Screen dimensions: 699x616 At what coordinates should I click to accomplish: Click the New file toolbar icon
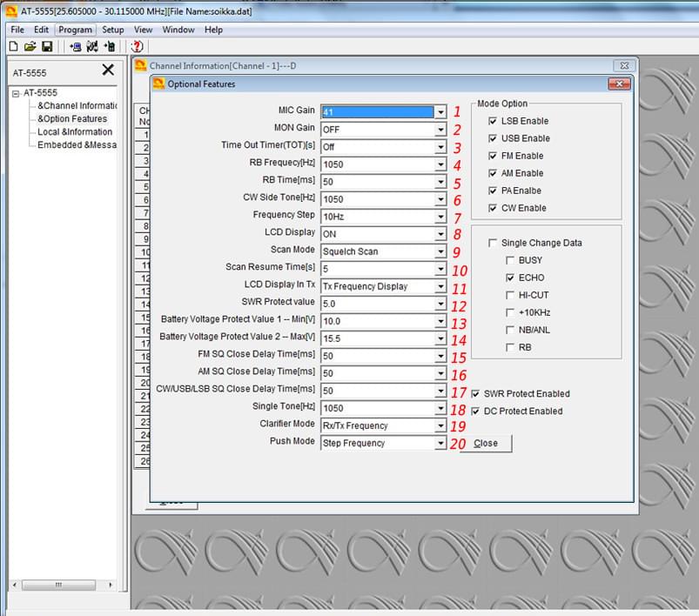pyautogui.click(x=13, y=46)
